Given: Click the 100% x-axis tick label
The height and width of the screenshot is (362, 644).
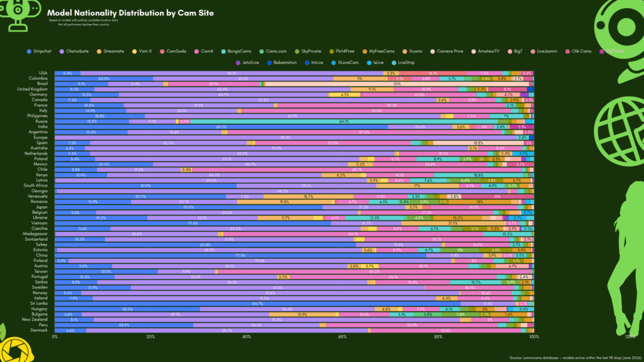Looking at the screenshot, I should [534, 337].
